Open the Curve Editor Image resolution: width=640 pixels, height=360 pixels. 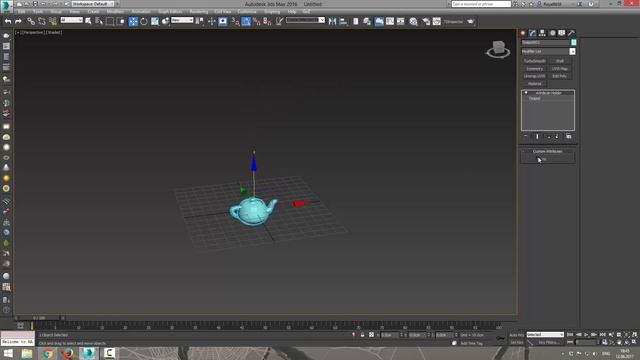(x=390, y=21)
